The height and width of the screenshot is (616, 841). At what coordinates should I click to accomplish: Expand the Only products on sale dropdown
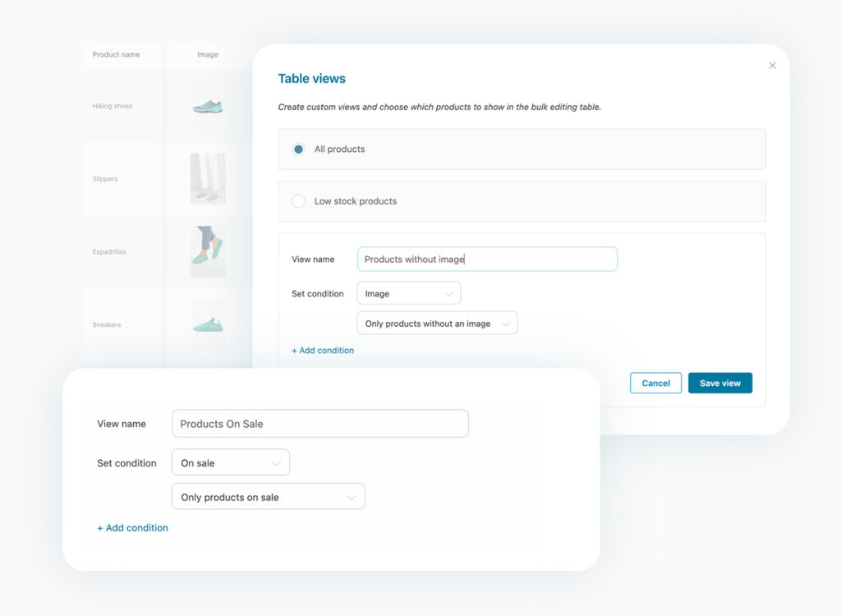(268, 497)
